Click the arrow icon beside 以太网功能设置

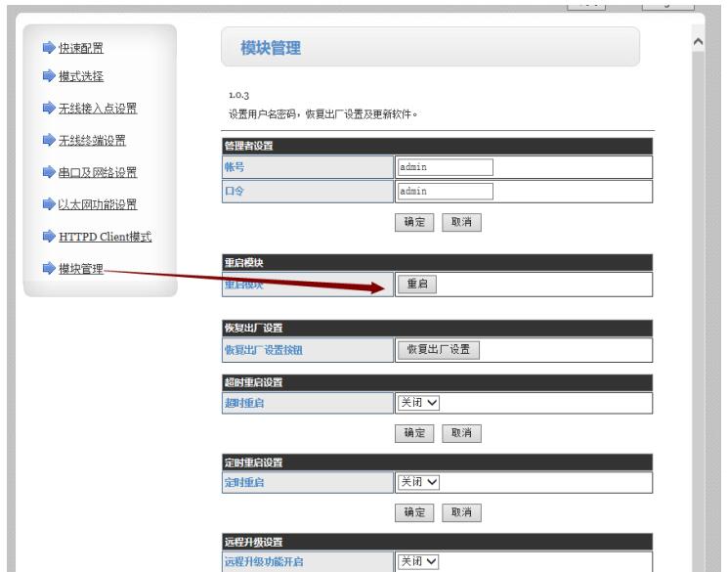click(x=49, y=204)
